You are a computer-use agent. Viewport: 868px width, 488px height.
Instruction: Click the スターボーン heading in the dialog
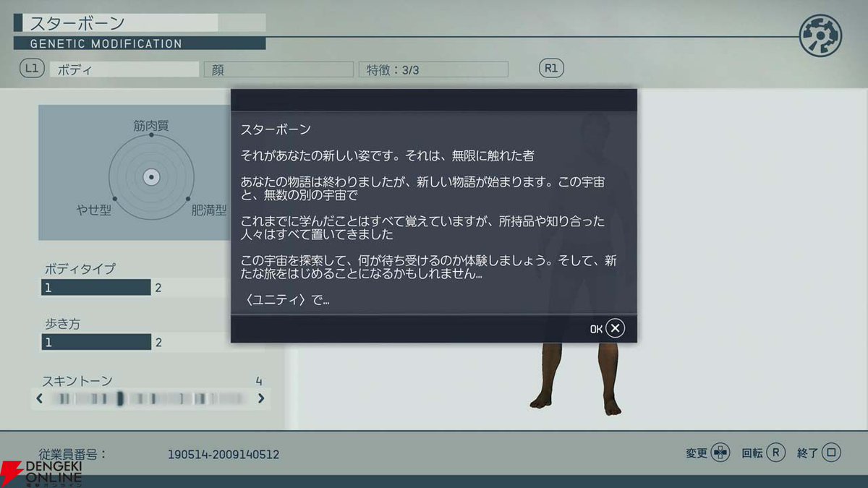pyautogui.click(x=276, y=130)
